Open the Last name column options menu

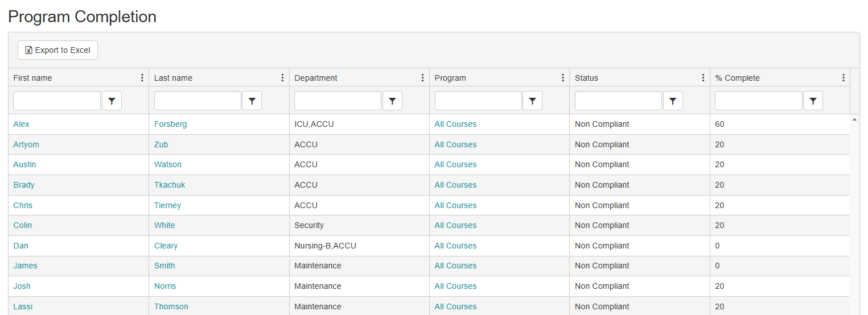click(x=282, y=78)
